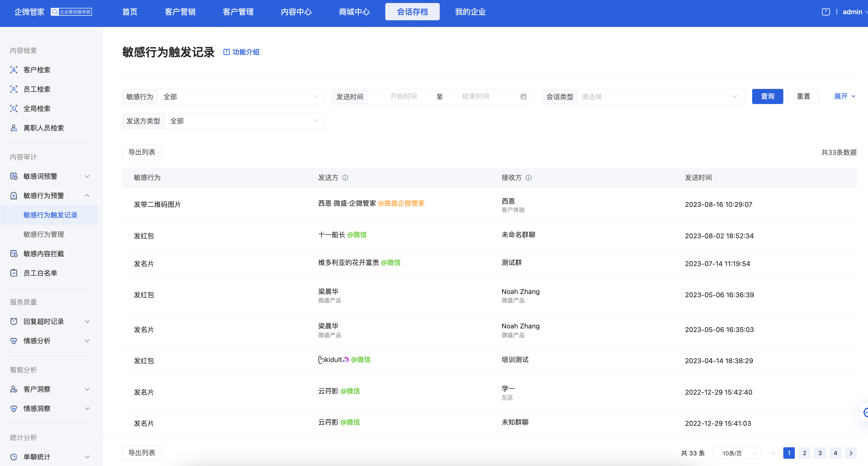Select the 会话存档 nav tab

413,12
